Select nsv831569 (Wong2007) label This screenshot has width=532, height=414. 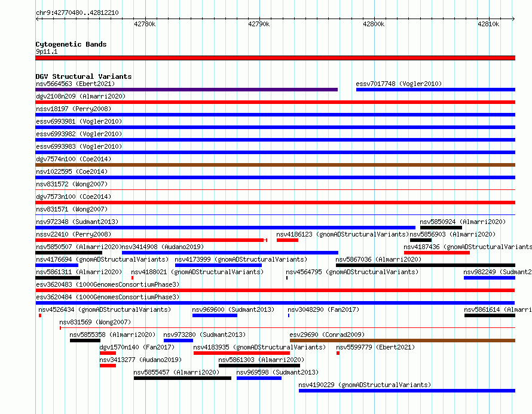(x=95, y=322)
